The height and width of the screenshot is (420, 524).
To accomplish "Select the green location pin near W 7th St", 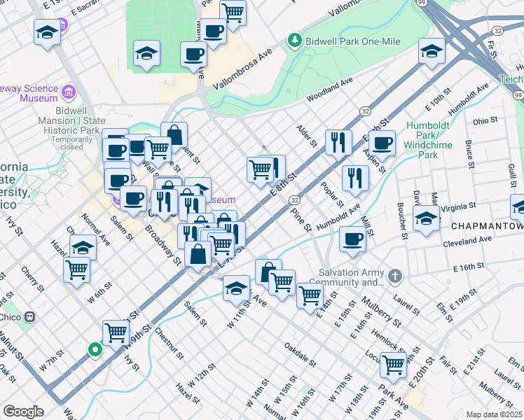I will 95,349.
